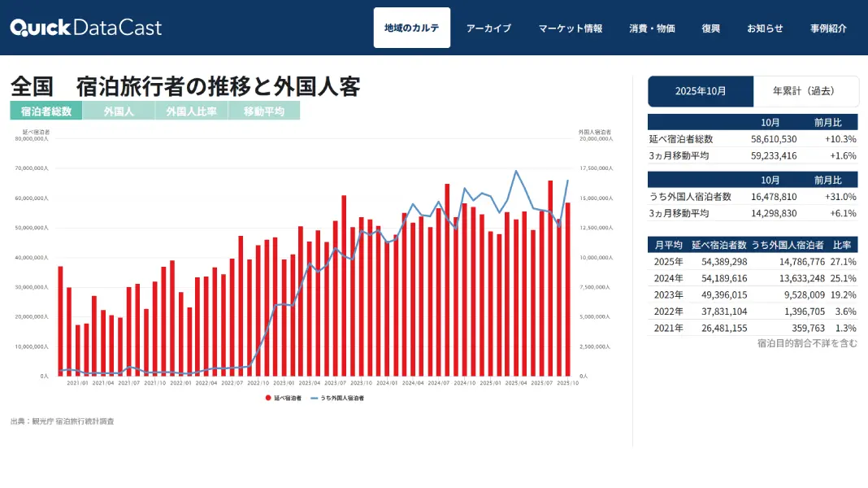Click the 延べ宿泊者総数 row label
The height and width of the screenshot is (488, 868).
(681, 139)
